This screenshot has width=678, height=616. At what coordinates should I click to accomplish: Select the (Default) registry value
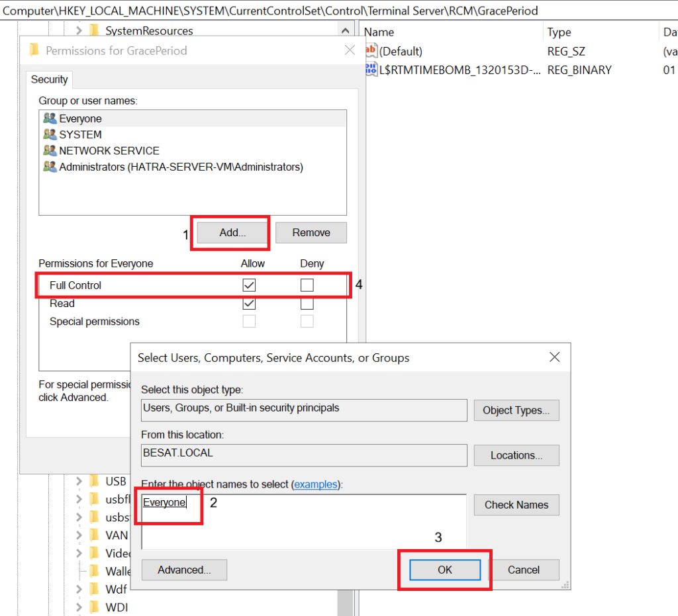[401, 51]
